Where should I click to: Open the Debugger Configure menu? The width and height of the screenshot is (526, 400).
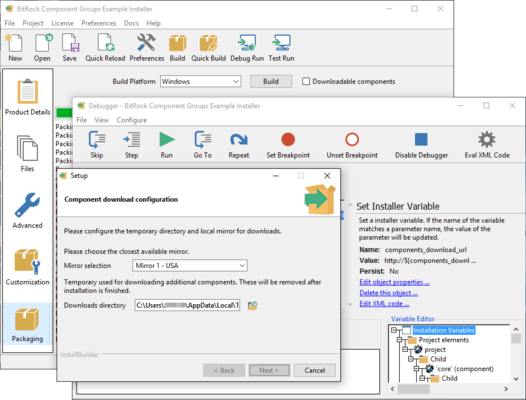click(132, 120)
